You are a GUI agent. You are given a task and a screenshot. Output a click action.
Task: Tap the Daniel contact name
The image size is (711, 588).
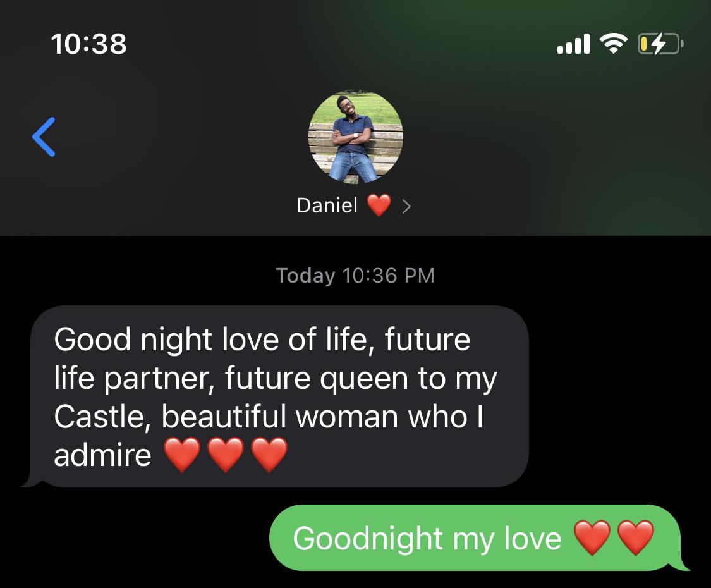[x=327, y=205]
